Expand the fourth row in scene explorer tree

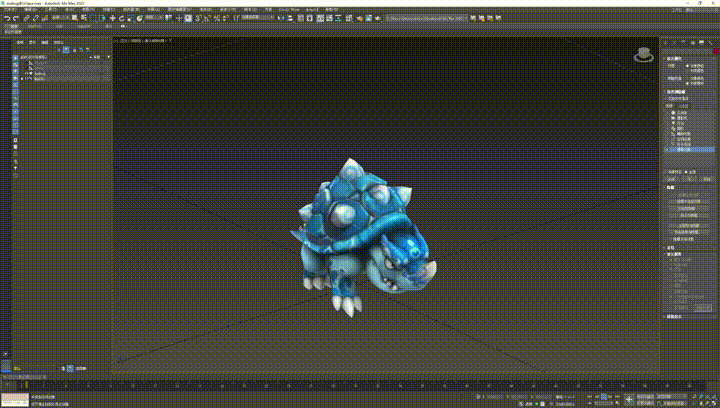pyautogui.click(x=22, y=78)
